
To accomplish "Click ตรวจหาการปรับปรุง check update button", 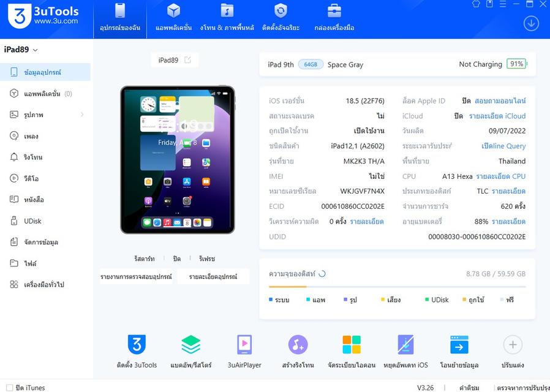I will click(523, 388).
